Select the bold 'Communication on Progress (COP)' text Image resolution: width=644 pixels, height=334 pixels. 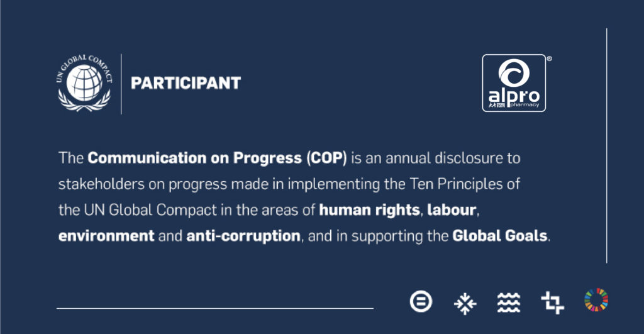(217, 158)
